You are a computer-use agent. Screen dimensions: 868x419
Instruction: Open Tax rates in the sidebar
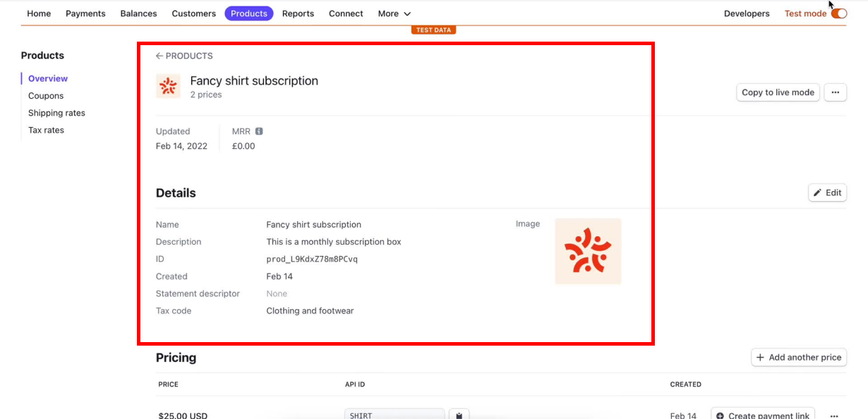pos(46,130)
